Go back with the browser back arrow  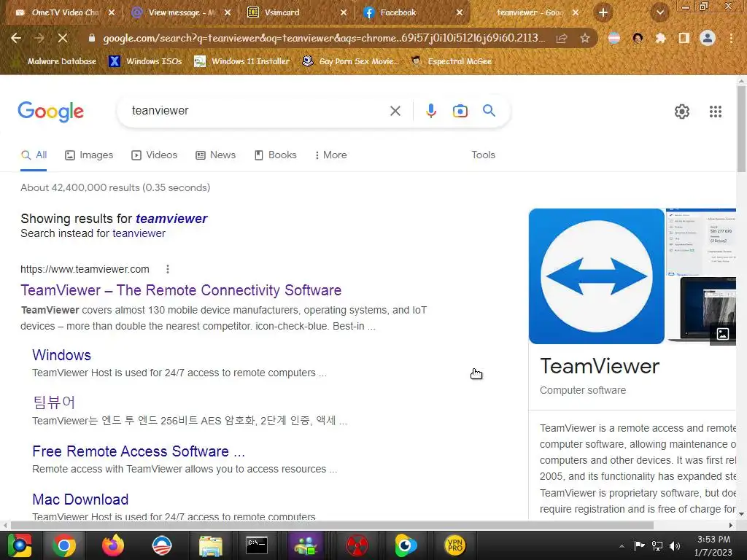click(x=16, y=38)
